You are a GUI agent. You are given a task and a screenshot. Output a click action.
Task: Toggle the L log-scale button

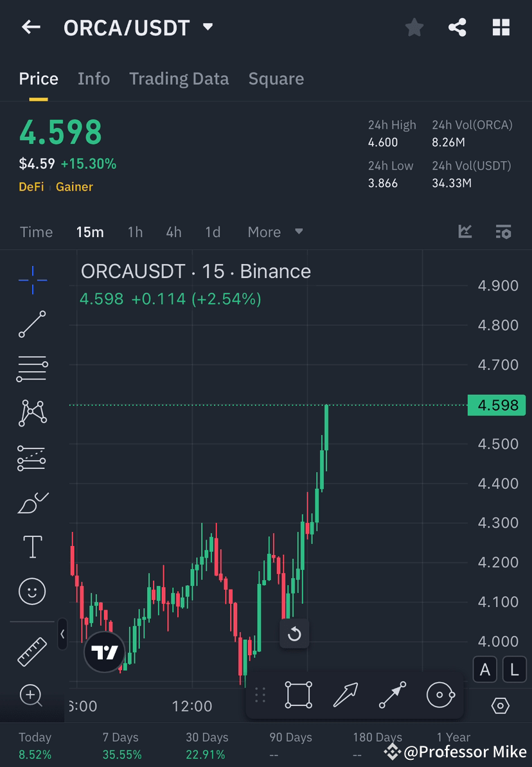pyautogui.click(x=514, y=669)
